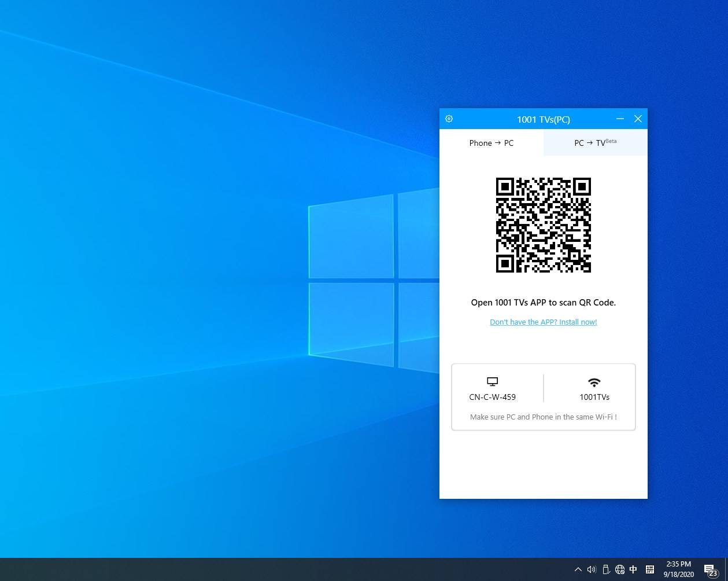
Task: Click the USB safely remove tray icon
Action: [x=606, y=569]
